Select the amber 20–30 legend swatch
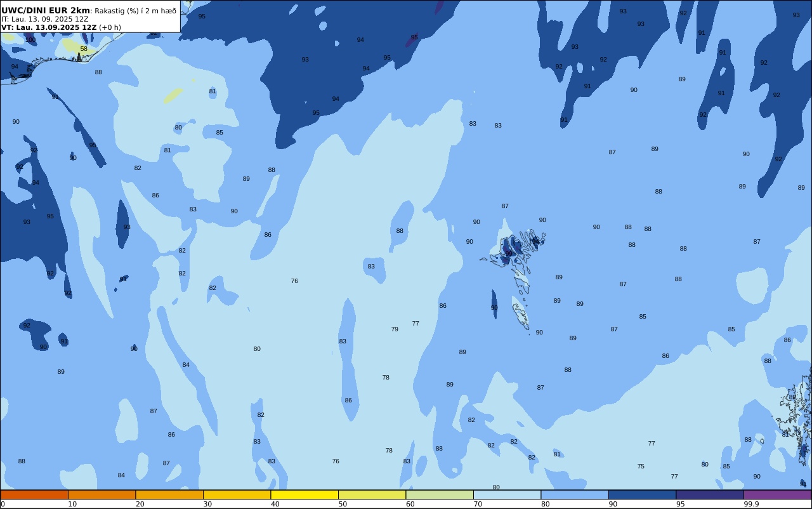The width and height of the screenshot is (812, 509). coord(169,494)
